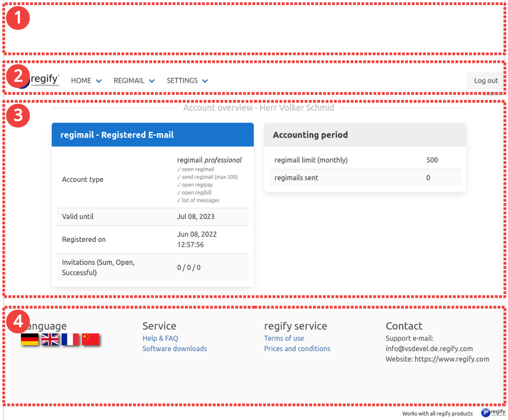Click the 'Registered on' value Jun 08, 2022
The width and height of the screenshot is (508, 420).
[196, 234]
